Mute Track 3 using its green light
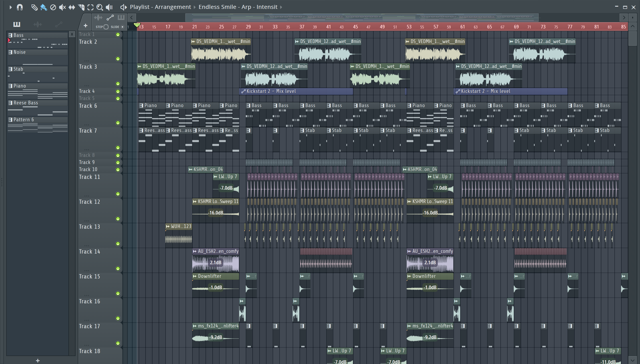640x364 pixels. tap(118, 84)
